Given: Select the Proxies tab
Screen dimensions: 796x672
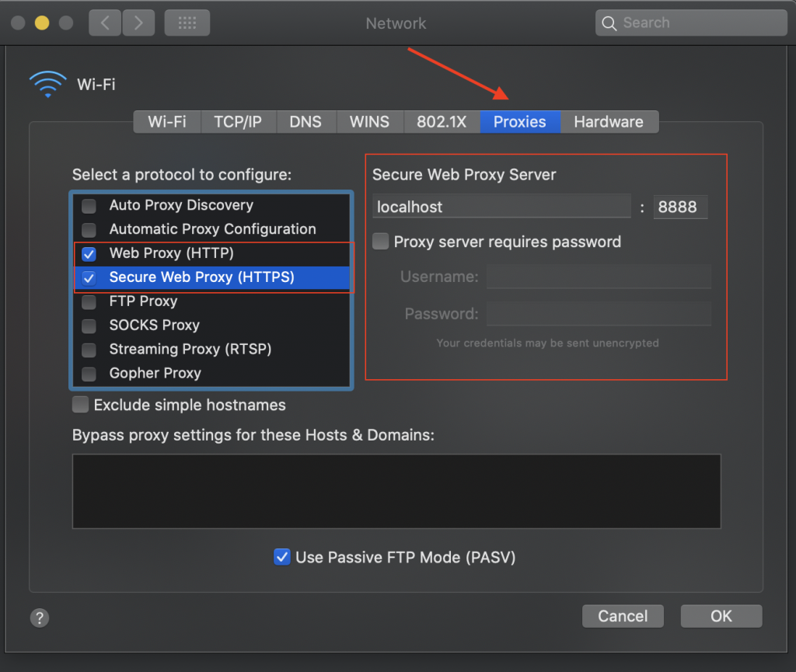Looking at the screenshot, I should (x=520, y=122).
